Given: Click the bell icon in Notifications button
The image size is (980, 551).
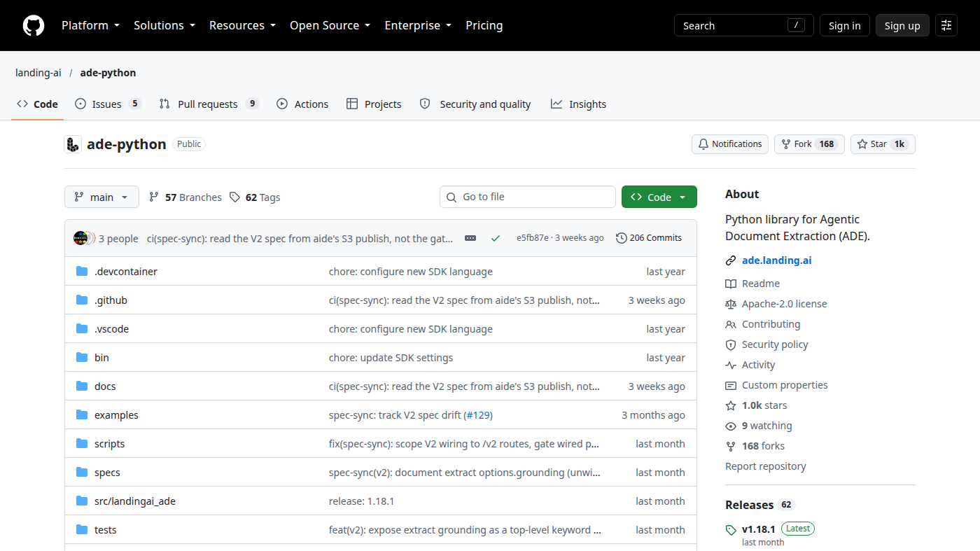Looking at the screenshot, I should coord(703,144).
